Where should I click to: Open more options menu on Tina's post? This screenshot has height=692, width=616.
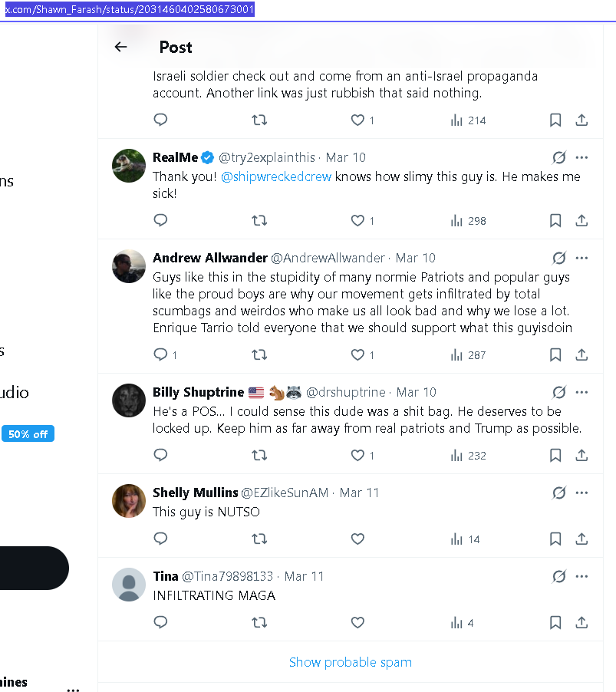(581, 576)
